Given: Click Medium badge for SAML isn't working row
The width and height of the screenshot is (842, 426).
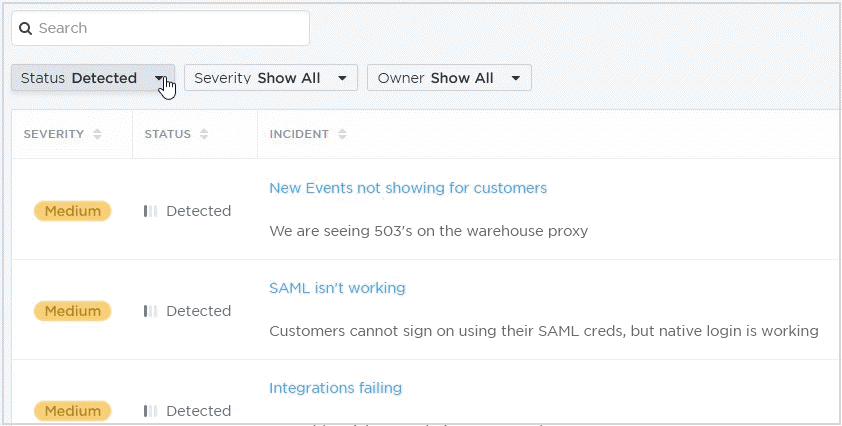Looking at the screenshot, I should tap(72, 311).
